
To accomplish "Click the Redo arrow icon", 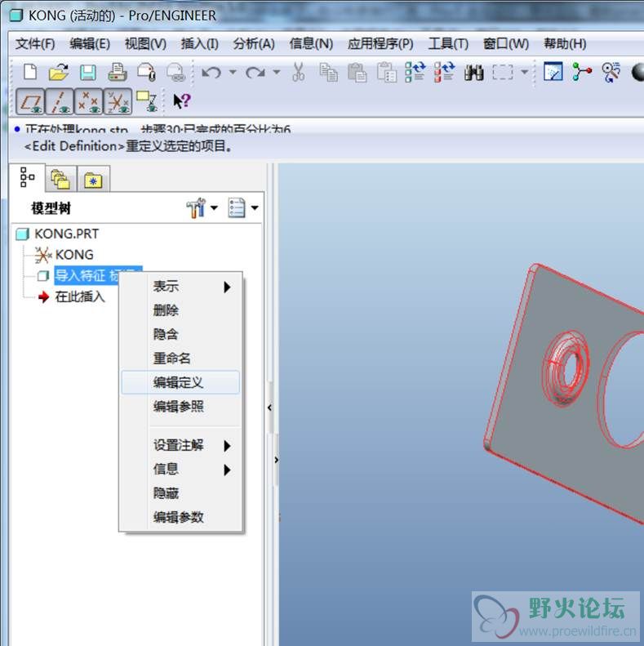I will [255, 73].
